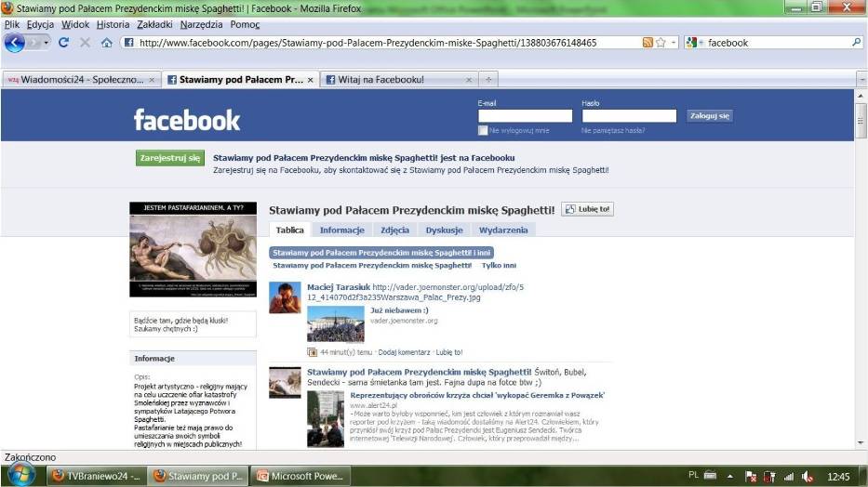Screen dimensions: 868x487
Task: Open a new tab with plus button
Action: tap(488, 80)
